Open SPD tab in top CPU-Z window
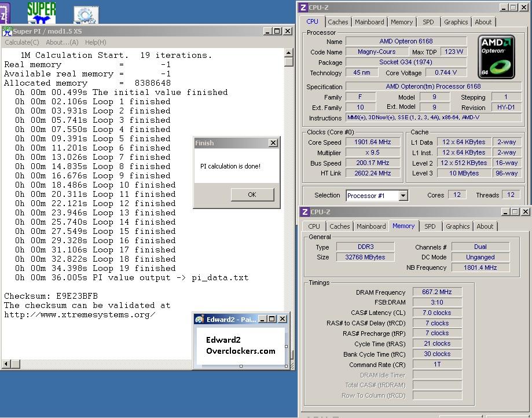Viewport: 532px width, 418px height. tap(428, 22)
